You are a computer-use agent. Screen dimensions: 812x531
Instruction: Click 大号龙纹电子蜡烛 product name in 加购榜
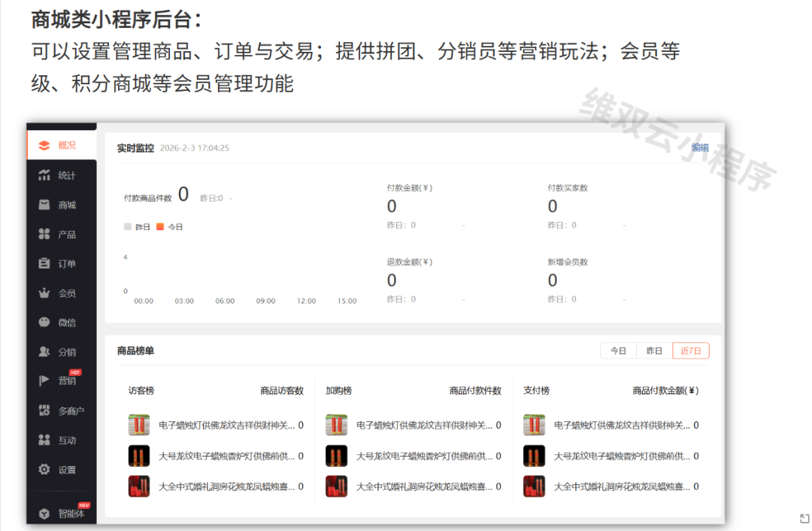point(424,456)
